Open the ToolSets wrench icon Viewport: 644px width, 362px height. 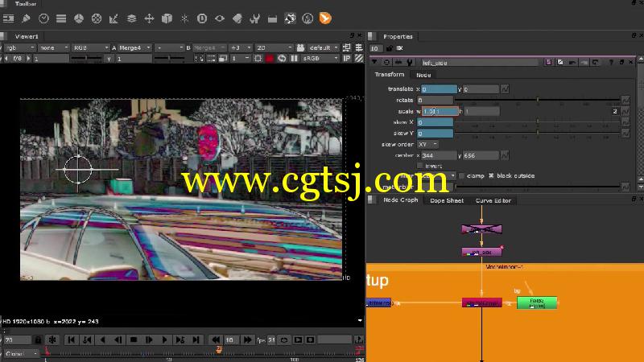coord(254,19)
